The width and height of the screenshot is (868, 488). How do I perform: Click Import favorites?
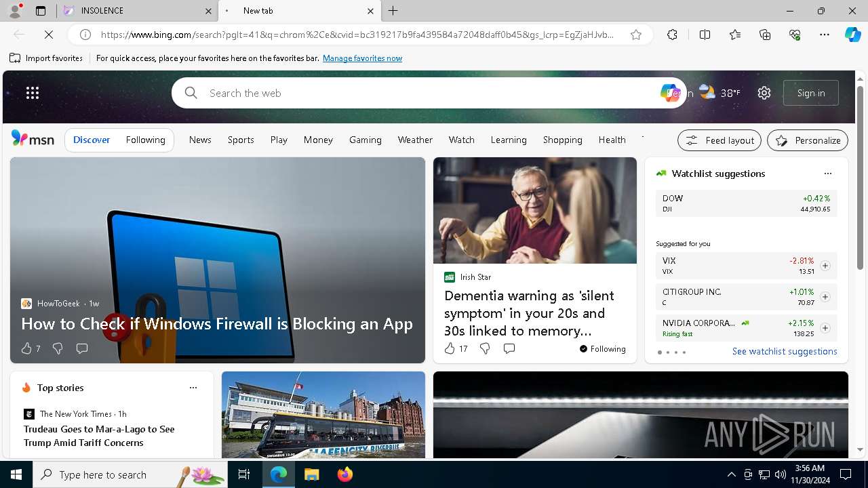coord(46,58)
